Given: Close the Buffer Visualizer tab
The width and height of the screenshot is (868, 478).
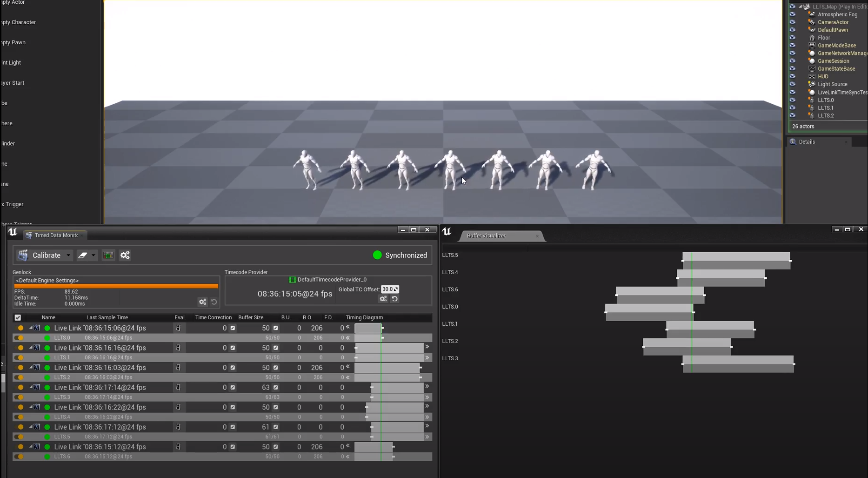Looking at the screenshot, I should tap(537, 236).
